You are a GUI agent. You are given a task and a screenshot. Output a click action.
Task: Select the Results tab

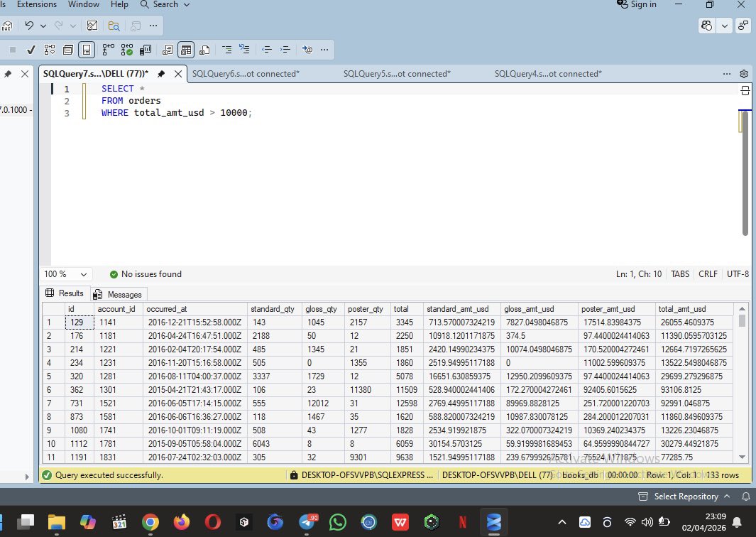65,293
